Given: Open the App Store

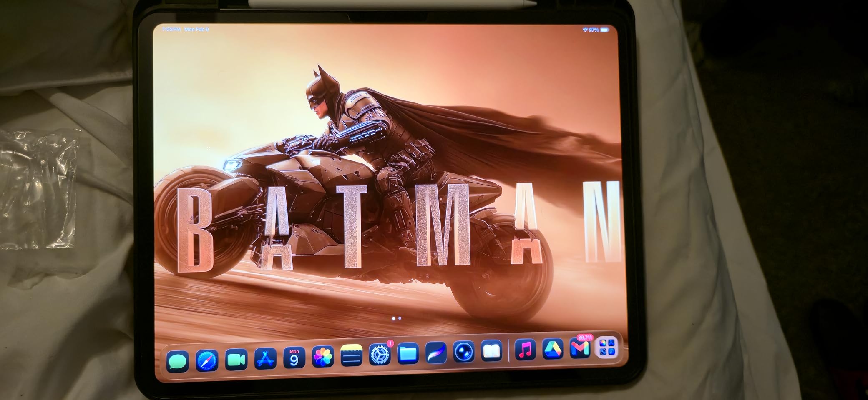Looking at the screenshot, I should (265, 359).
